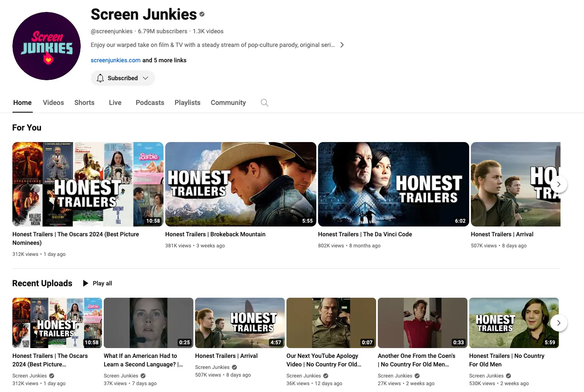Show the 'and 5 more links' list
This screenshot has width=584, height=392.
164,60
